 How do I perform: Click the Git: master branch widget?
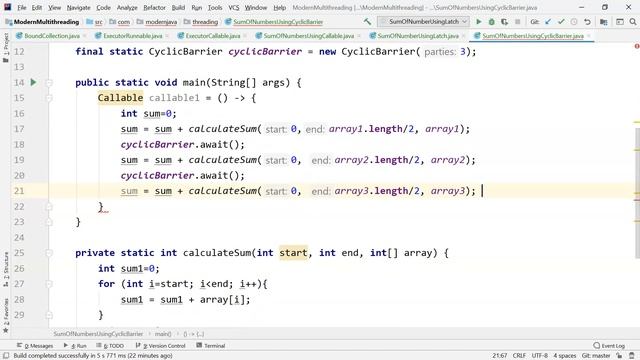(x=596, y=356)
